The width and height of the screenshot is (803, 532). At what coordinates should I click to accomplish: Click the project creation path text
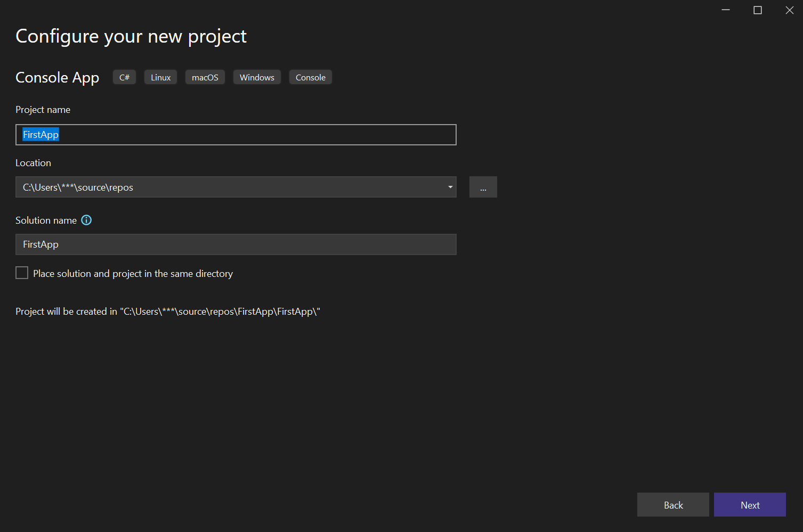(x=167, y=311)
